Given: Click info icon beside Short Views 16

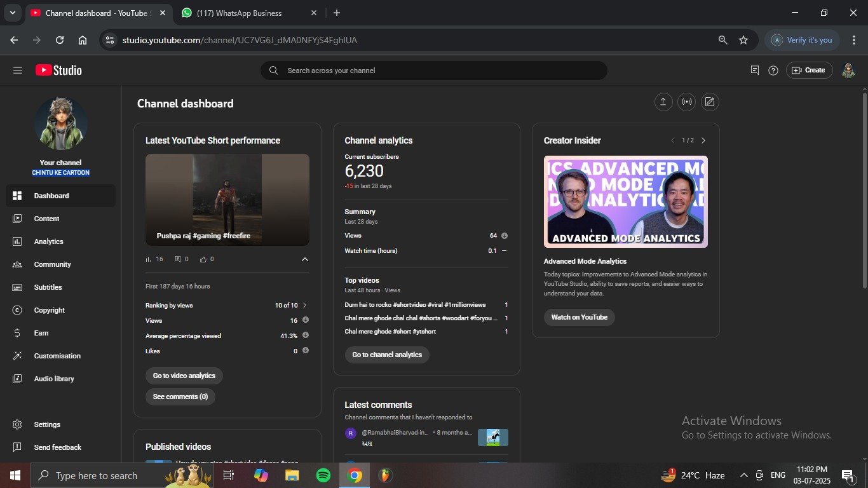Looking at the screenshot, I should (306, 320).
